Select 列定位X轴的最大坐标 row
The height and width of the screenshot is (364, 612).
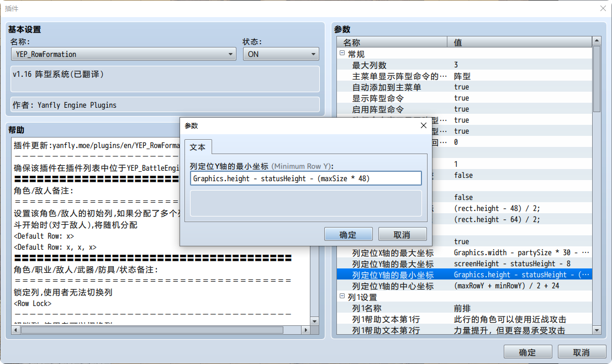(465, 253)
